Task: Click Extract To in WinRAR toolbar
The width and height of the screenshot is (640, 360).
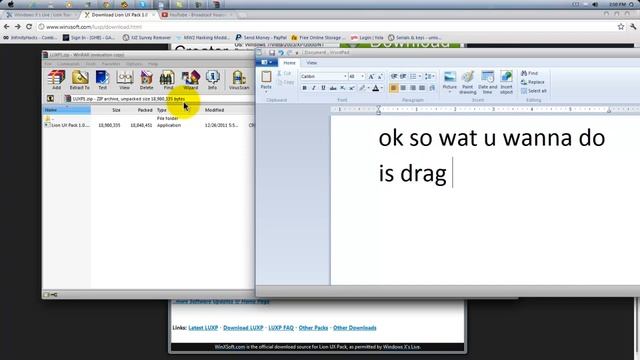Action: [80, 80]
